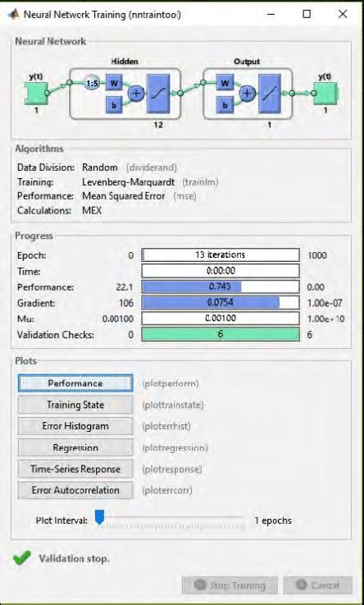The image size is (364, 605).
Task: Click the Output layer linear transfer block
Action: (269, 94)
